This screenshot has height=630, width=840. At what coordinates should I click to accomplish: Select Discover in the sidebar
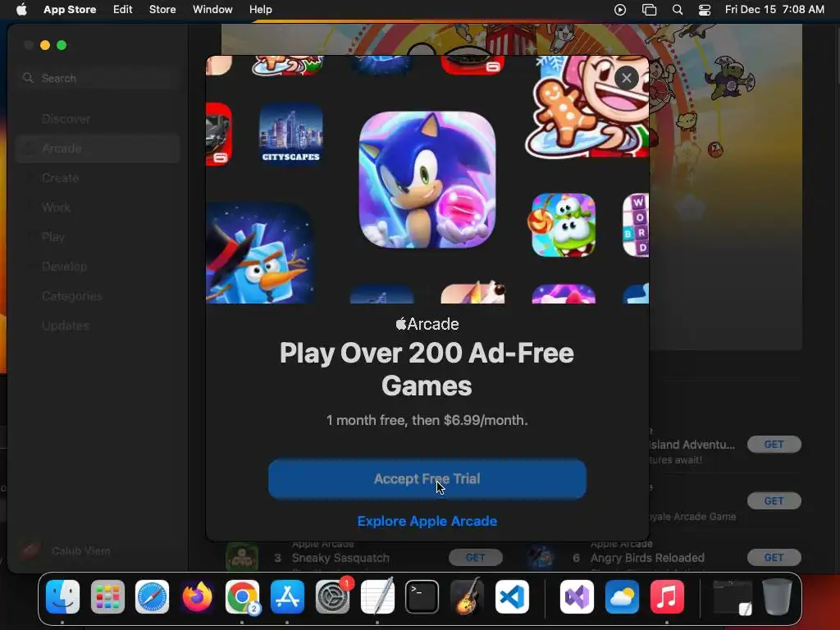pyautogui.click(x=98, y=119)
